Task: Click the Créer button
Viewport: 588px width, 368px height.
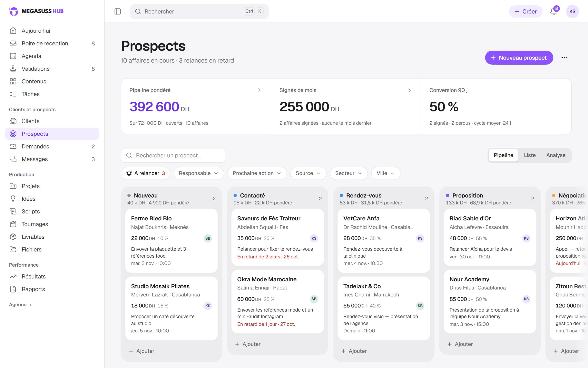Action: pos(525,11)
